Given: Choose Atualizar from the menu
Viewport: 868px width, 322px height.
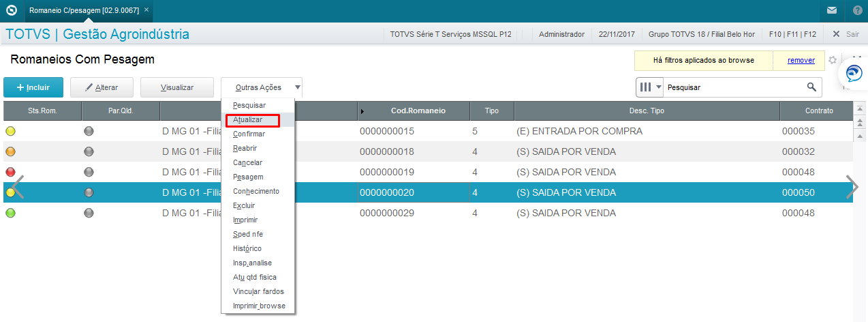Looking at the screenshot, I should [x=247, y=119].
